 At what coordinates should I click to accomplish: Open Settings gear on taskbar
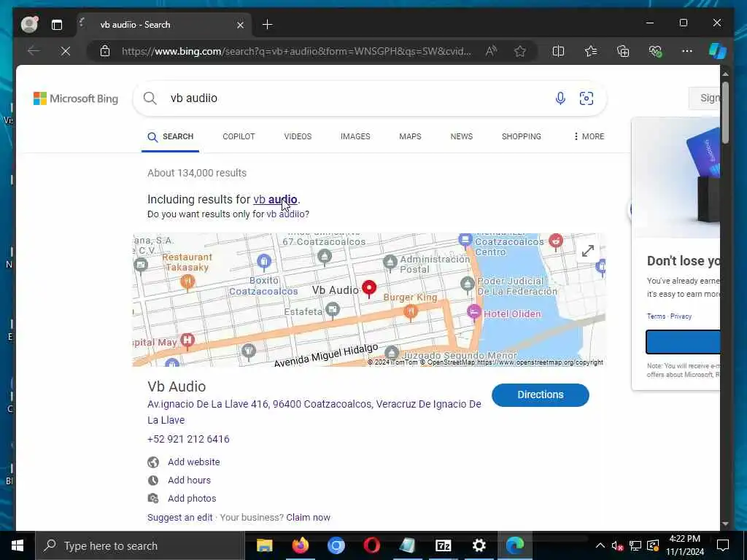[479, 545]
